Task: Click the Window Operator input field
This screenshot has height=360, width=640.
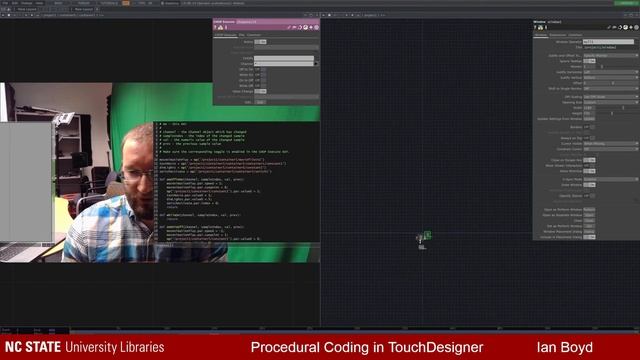Action: 609,42
